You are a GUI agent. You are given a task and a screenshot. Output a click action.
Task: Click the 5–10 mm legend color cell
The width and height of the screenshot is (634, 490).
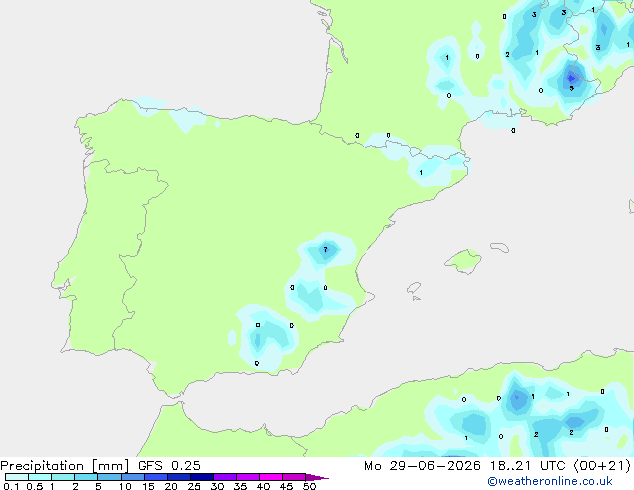(x=109, y=477)
